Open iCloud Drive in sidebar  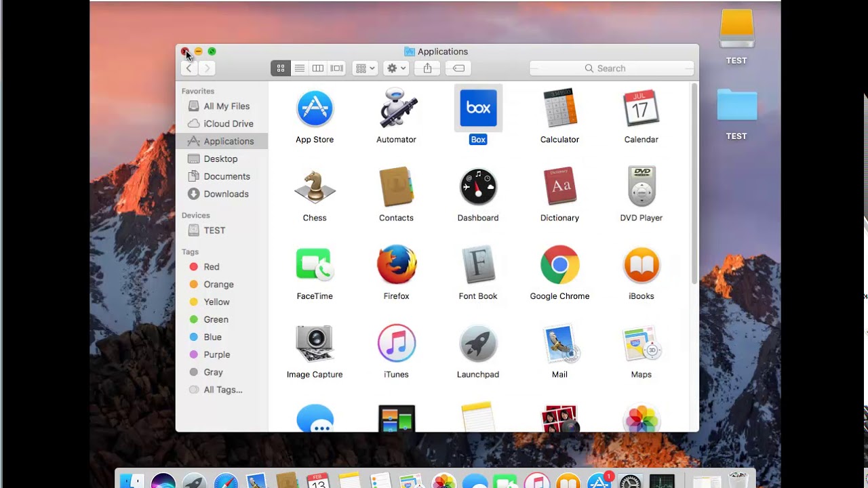[222, 124]
